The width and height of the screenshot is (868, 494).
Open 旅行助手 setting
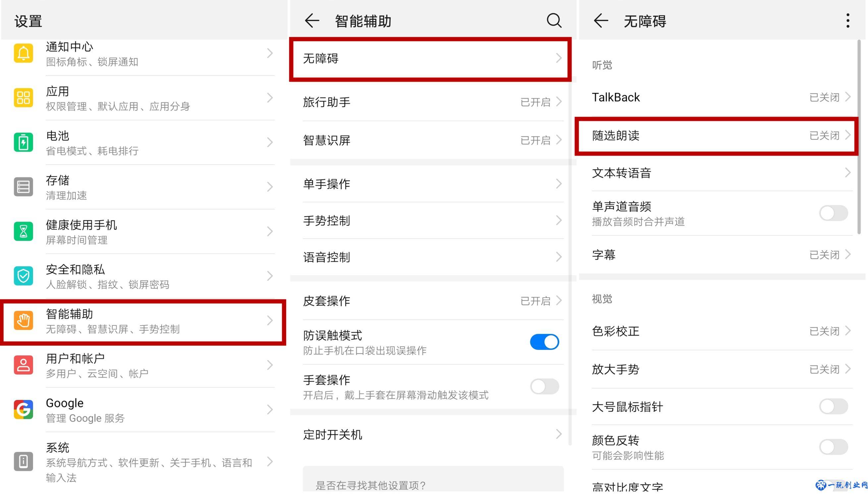click(433, 102)
